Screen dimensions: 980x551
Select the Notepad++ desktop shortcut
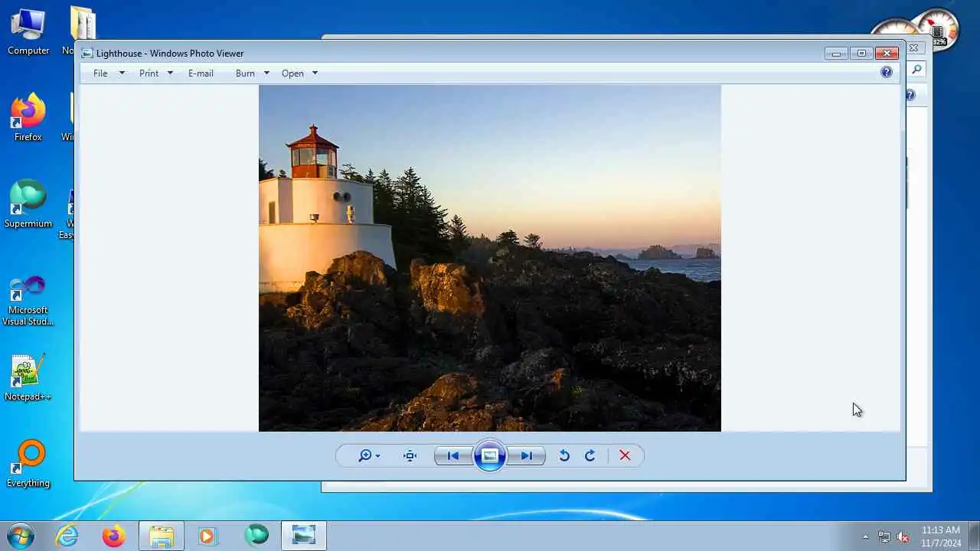click(x=28, y=378)
